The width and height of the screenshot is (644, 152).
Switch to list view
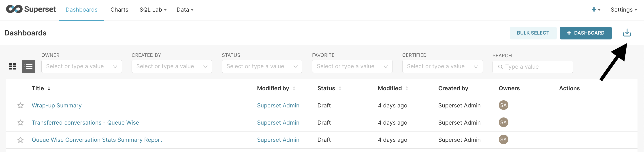tap(28, 66)
